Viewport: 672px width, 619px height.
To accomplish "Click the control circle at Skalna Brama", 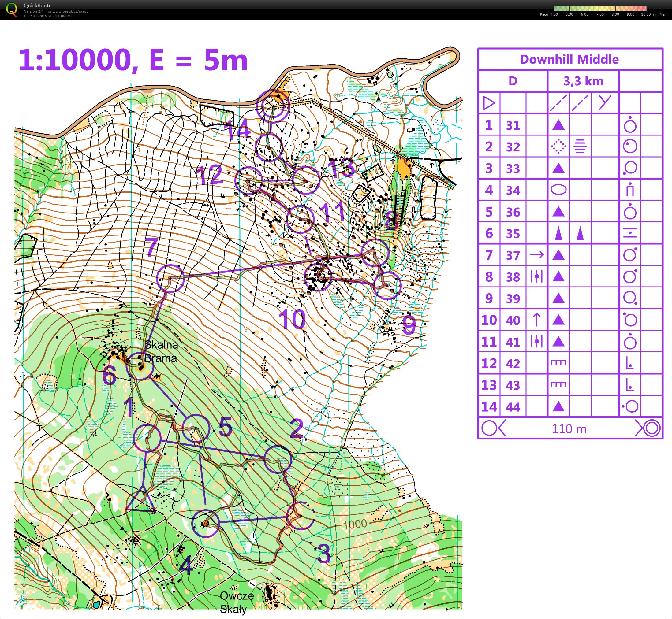I will click(x=140, y=366).
